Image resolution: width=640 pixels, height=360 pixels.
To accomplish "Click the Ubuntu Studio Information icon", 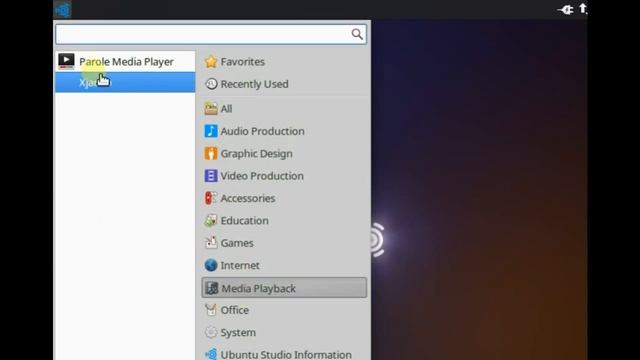I will [x=211, y=354].
